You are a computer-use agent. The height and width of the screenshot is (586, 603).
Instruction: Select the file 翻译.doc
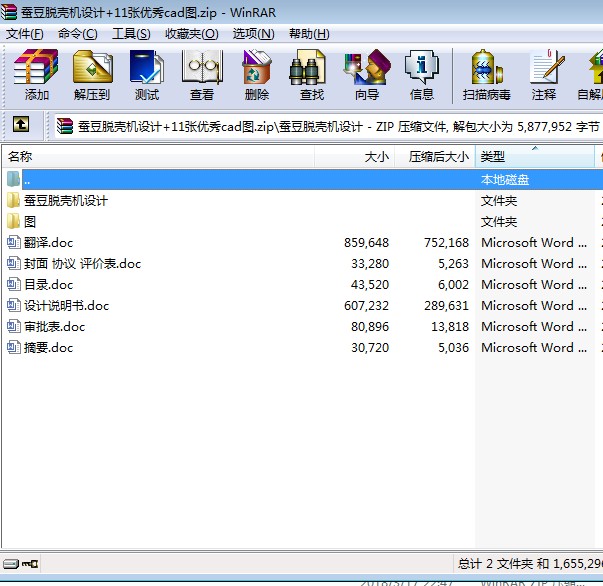point(48,243)
